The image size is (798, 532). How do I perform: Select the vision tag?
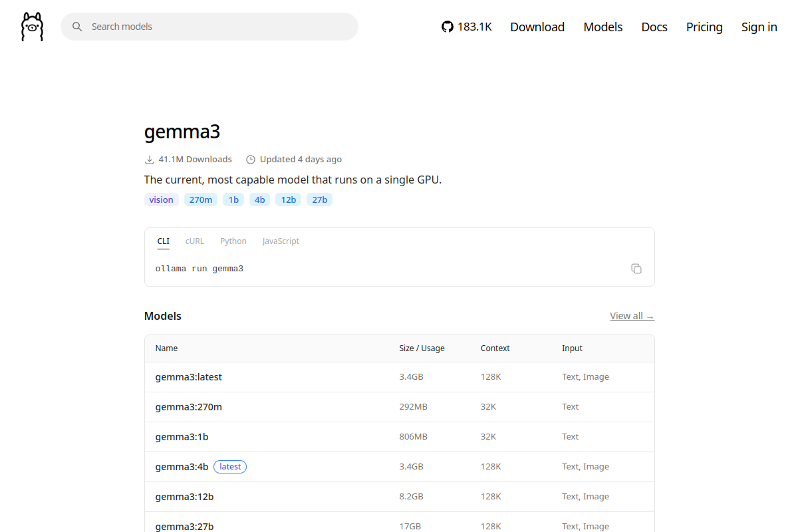point(162,199)
